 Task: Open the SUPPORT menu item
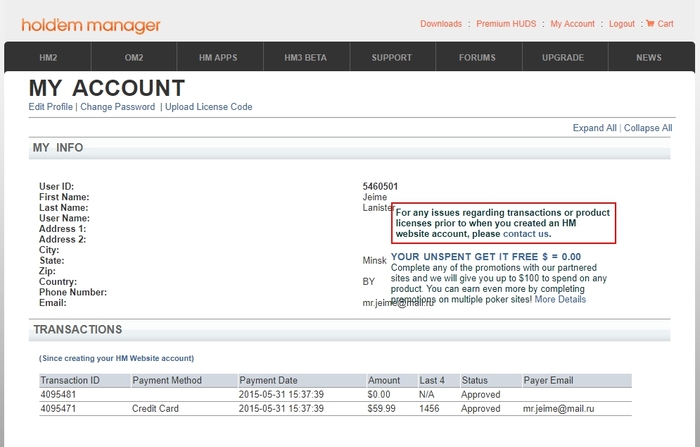point(392,58)
